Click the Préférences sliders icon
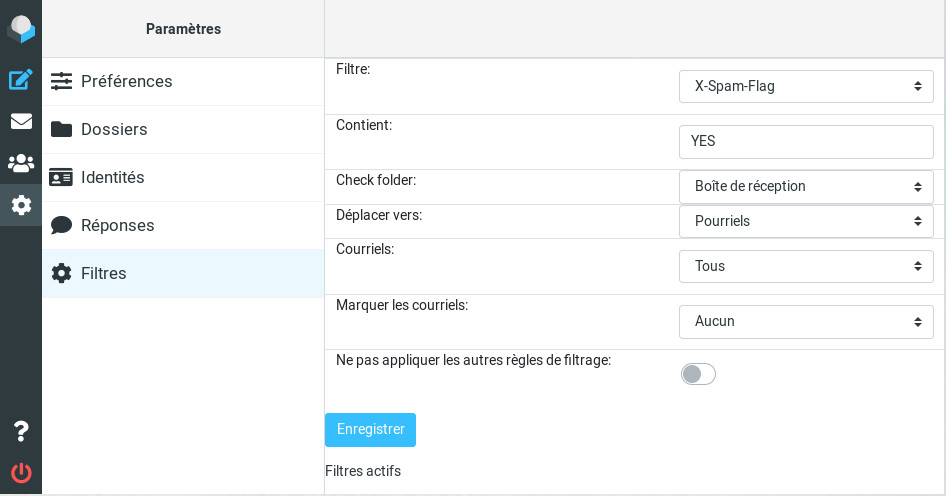The image size is (946, 496). point(61,81)
